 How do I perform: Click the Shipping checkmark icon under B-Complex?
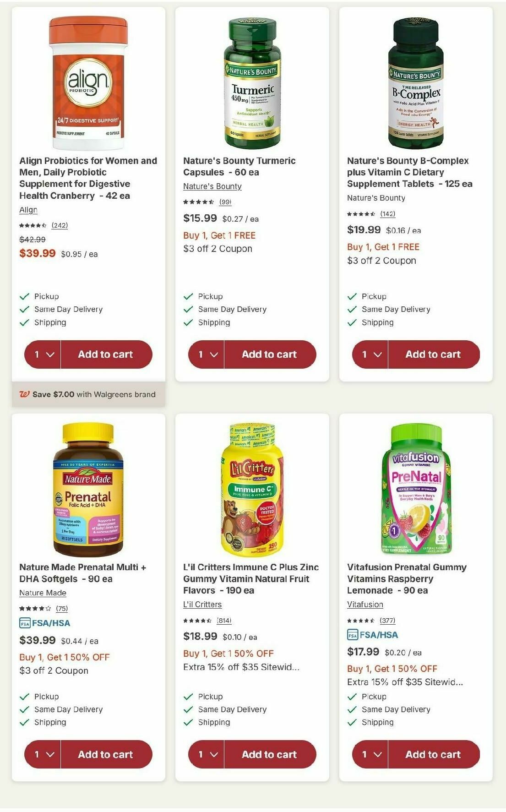[351, 322]
